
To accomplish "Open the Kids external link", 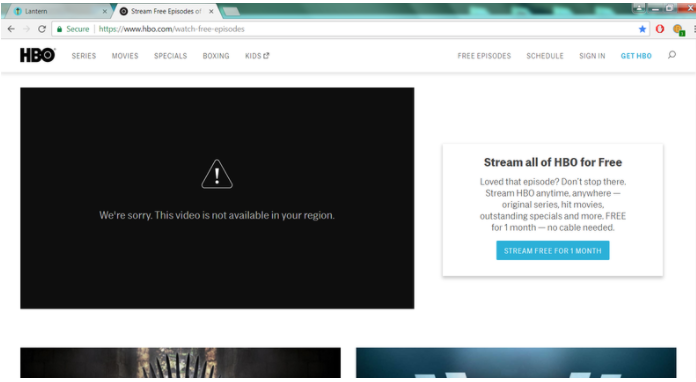I will coord(257,56).
